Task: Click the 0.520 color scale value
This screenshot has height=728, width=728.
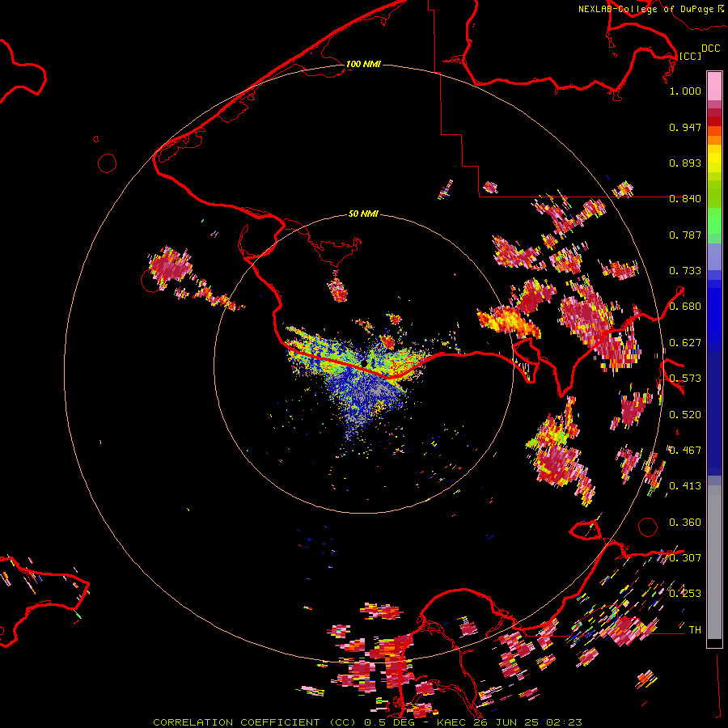Action: click(x=685, y=415)
